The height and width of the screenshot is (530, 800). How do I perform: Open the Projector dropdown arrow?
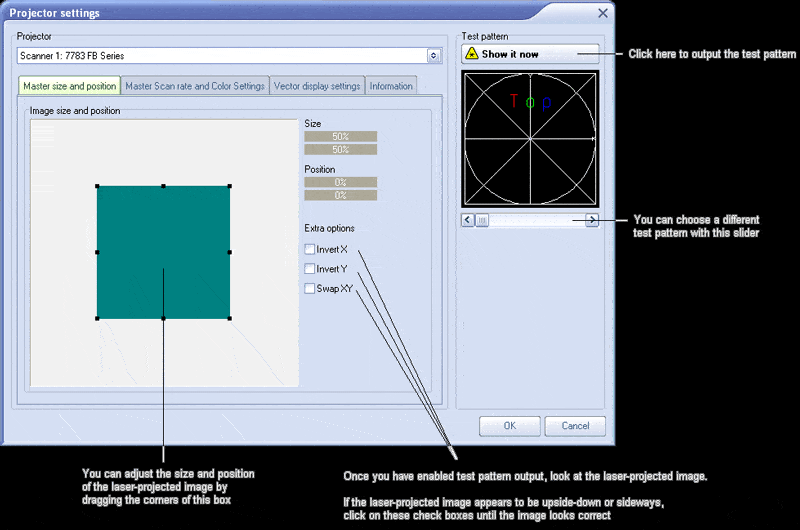(434, 56)
